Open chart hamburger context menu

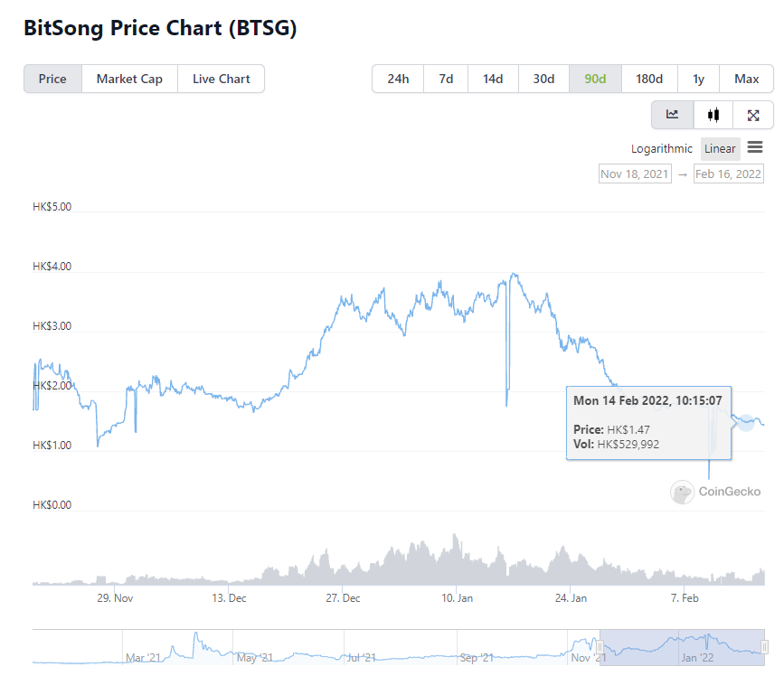pyautogui.click(x=755, y=147)
